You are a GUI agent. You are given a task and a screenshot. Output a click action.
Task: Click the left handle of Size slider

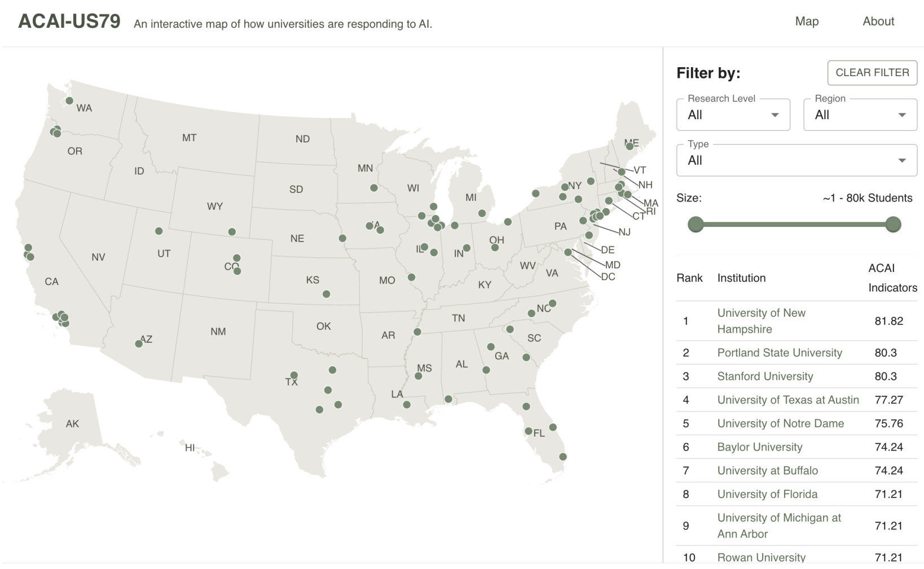(696, 225)
